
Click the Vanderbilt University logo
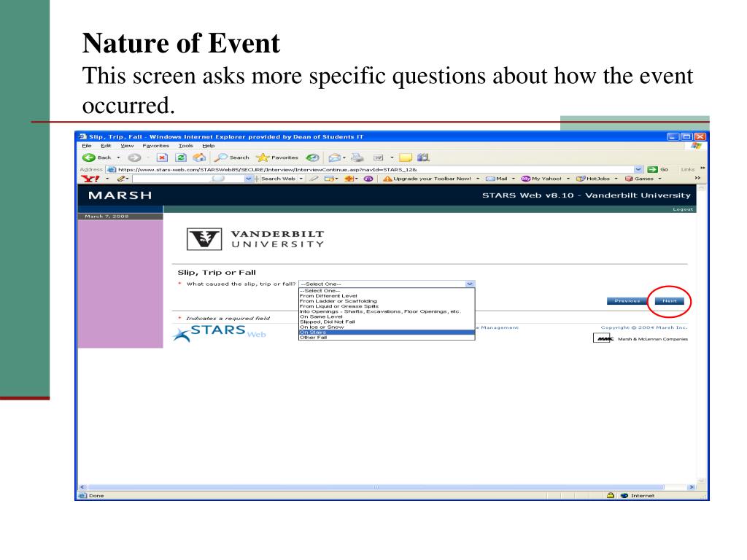point(255,239)
